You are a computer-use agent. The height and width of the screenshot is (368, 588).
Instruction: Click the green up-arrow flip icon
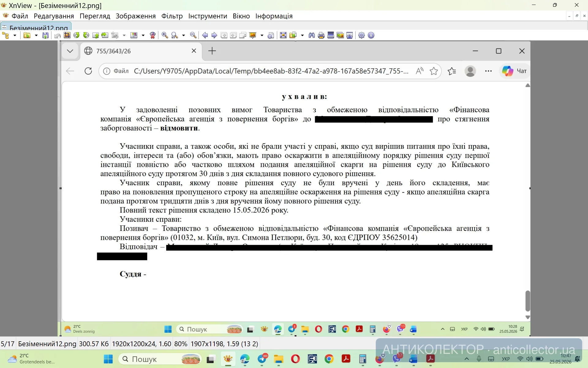coord(96,35)
